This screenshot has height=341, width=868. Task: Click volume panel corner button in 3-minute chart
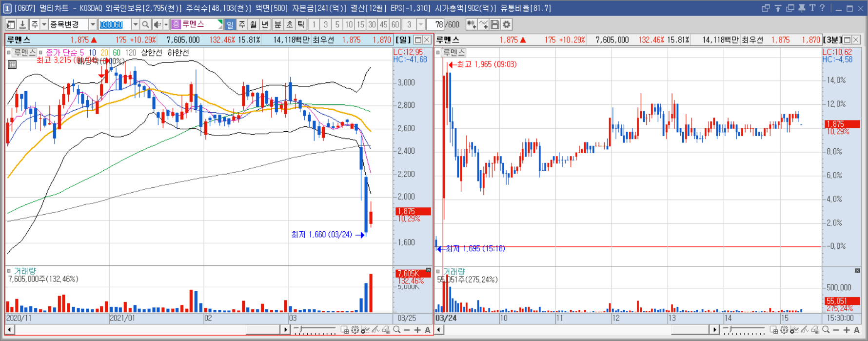857,270
